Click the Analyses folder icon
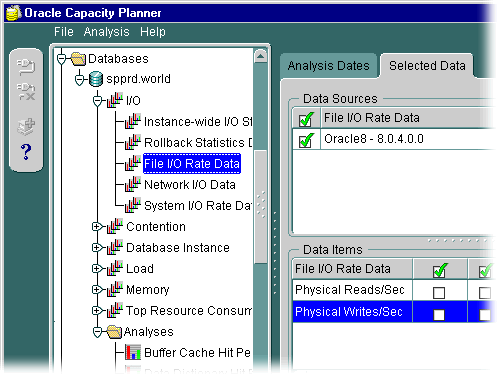This screenshot has width=498, height=375. 114,332
